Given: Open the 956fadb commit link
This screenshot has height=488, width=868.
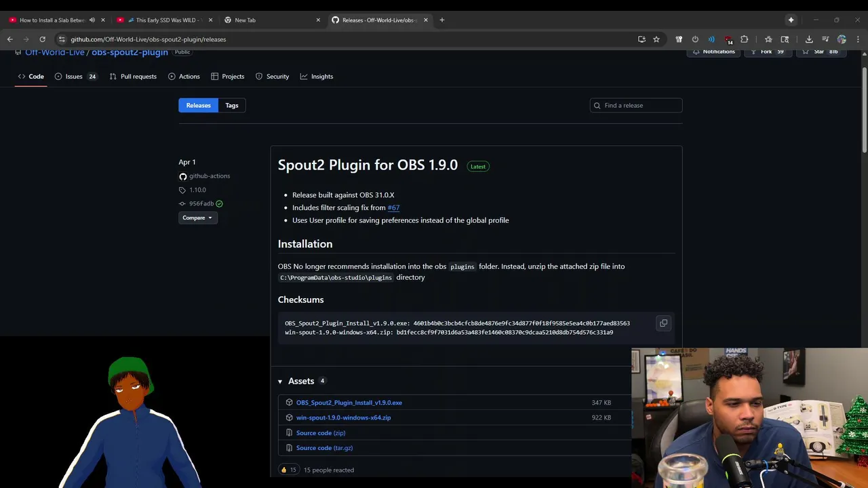Looking at the screenshot, I should tap(201, 203).
